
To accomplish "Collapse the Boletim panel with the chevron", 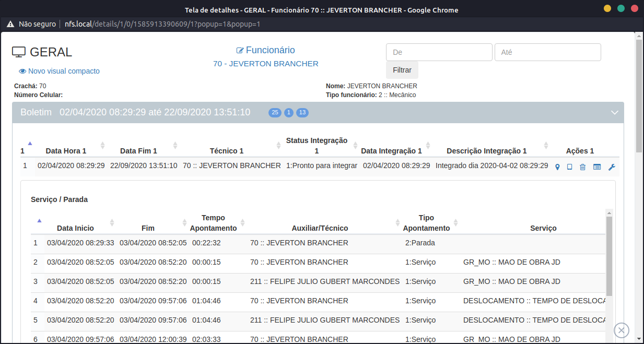I will (615, 113).
